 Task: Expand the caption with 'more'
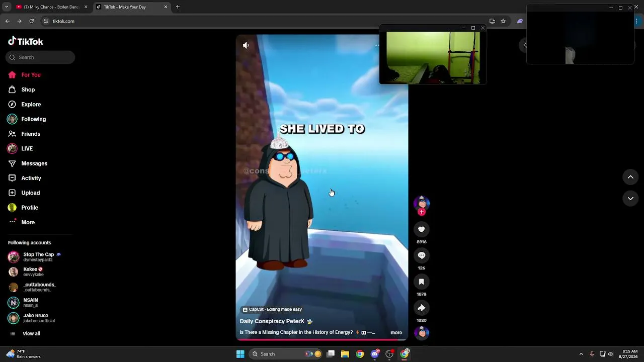click(x=396, y=332)
